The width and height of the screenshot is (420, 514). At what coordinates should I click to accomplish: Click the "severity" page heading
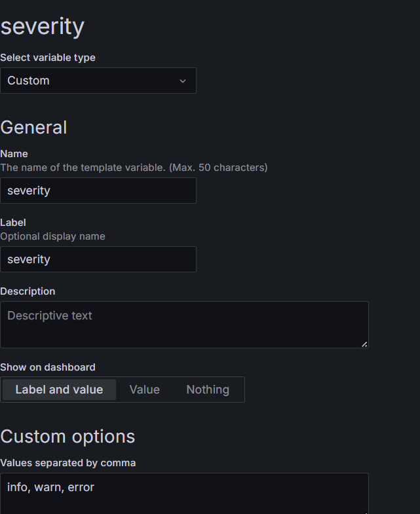coord(43,27)
